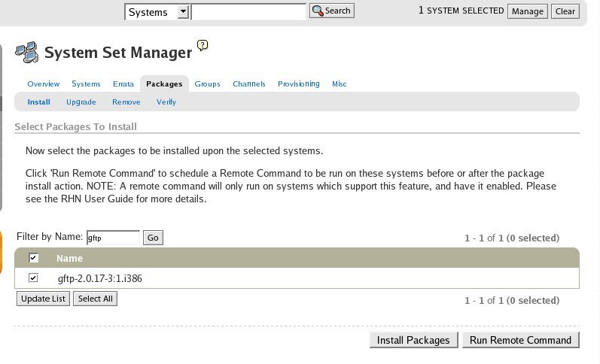Select the Upgrade subtab

pyautogui.click(x=81, y=102)
